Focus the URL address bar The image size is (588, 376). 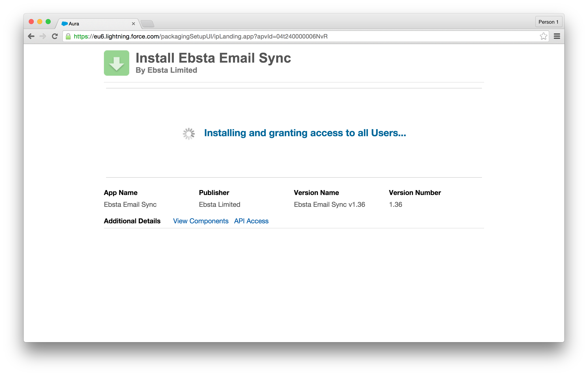click(293, 36)
